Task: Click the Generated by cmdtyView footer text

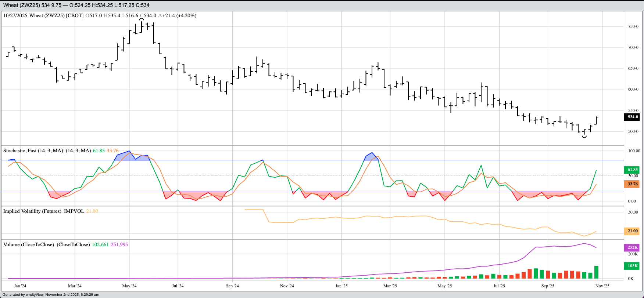Action: click(x=51, y=294)
